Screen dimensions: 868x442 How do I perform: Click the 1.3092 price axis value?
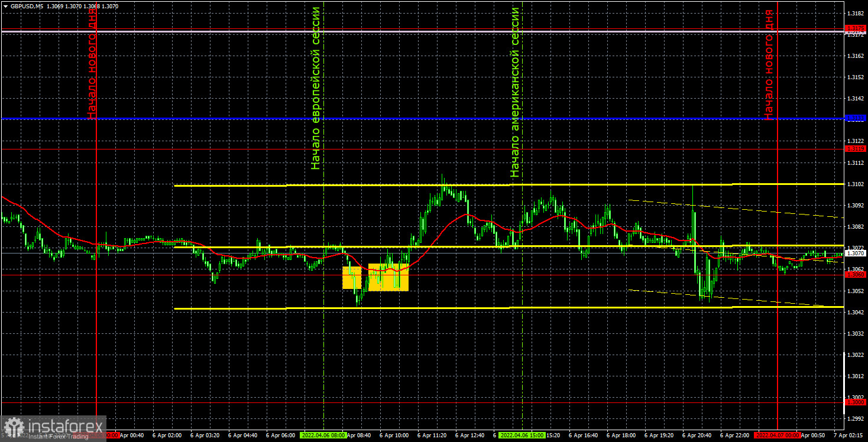[854, 206]
